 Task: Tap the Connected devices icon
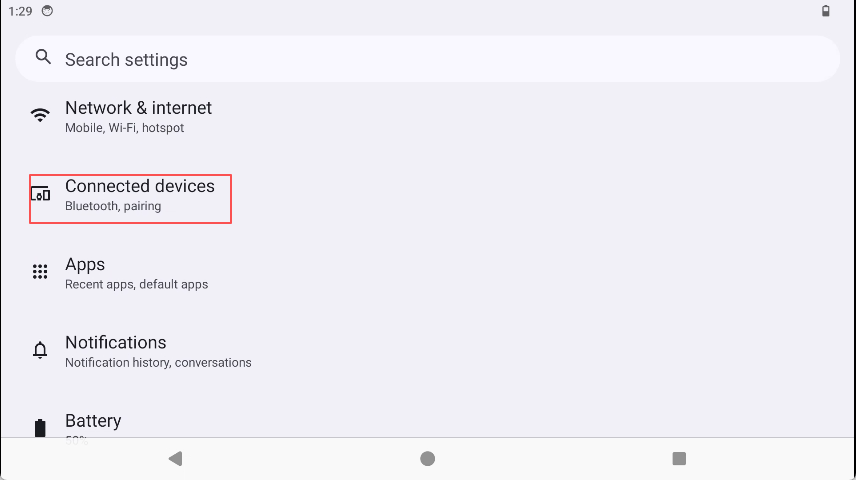pos(40,194)
